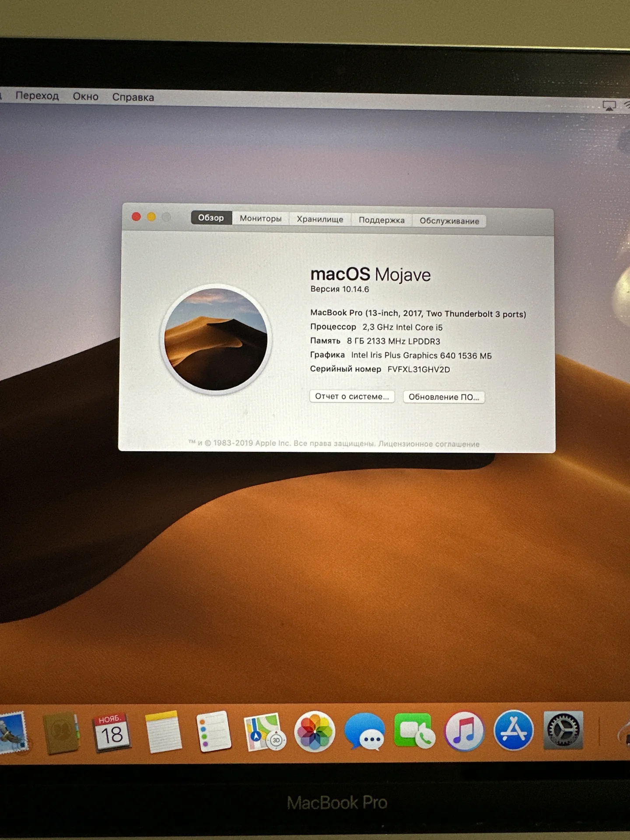
Task: Minimize the About This Mac window
Action: [x=151, y=217]
